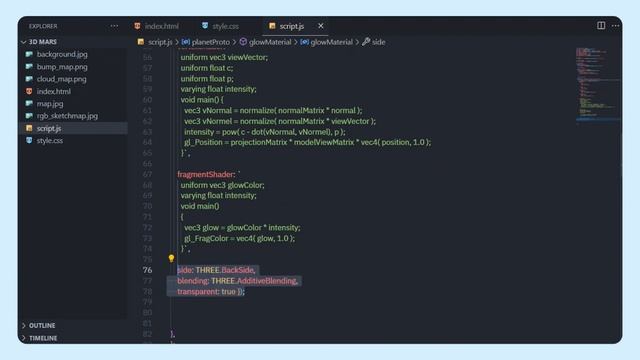
Task: Click on 'uniform float c;' line
Action: (207, 68)
